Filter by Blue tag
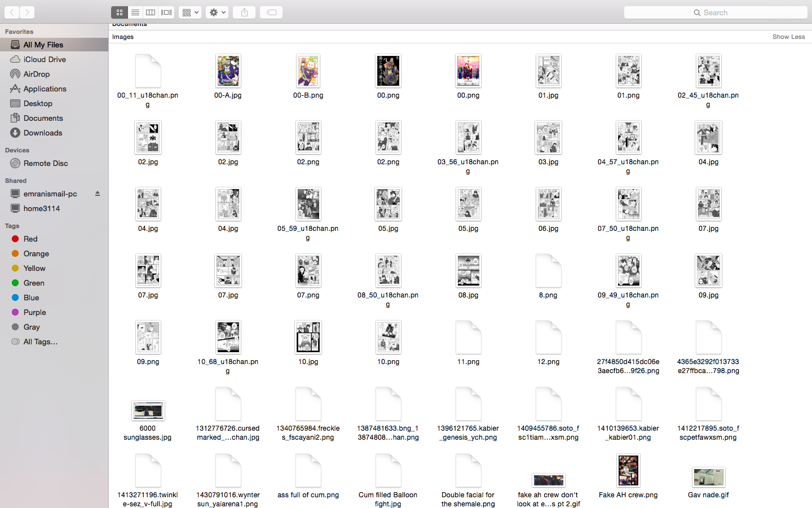 54,297
